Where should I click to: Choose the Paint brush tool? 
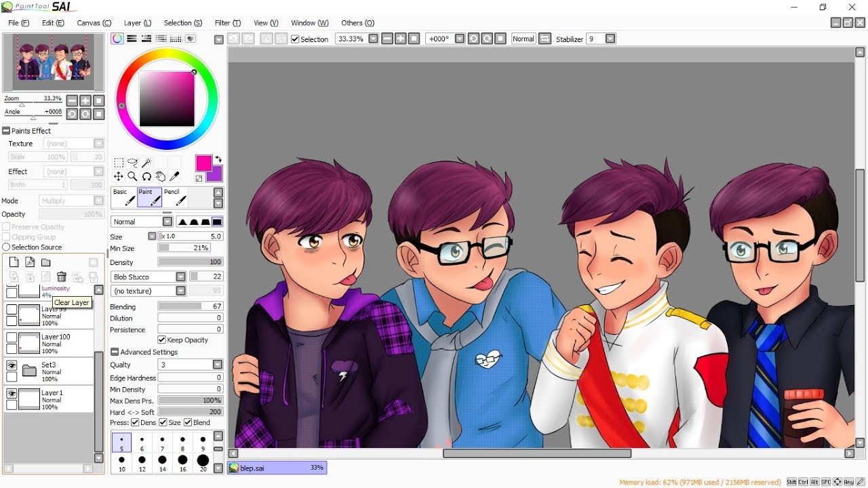click(149, 197)
